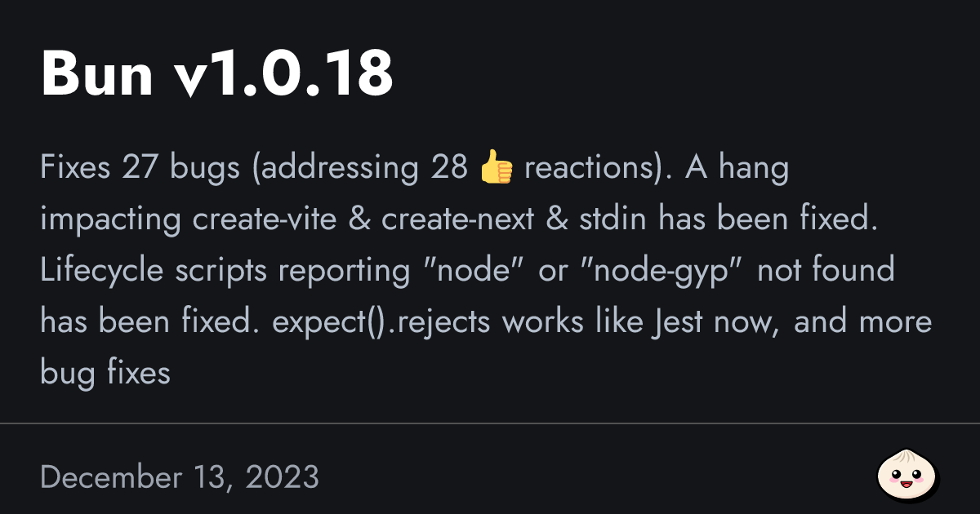Image resolution: width=980 pixels, height=514 pixels.
Task: Click the horizontal divider line
Action: (x=490, y=423)
